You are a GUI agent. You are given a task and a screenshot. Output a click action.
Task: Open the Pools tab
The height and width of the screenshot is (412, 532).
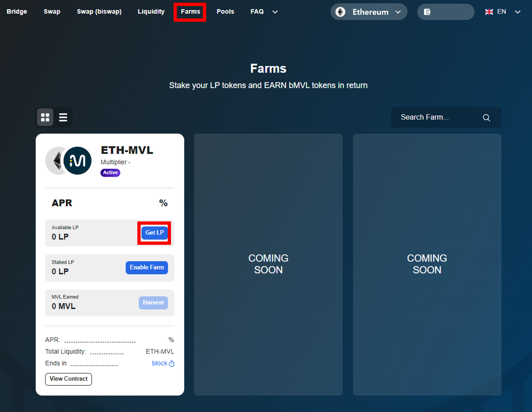pos(225,12)
